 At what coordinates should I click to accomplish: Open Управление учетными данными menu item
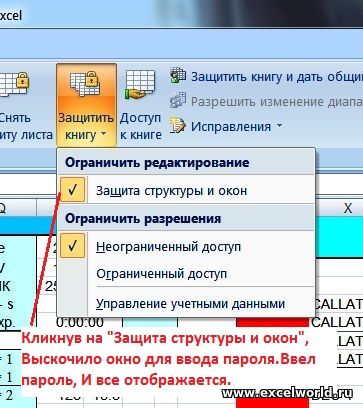pyautogui.click(x=191, y=304)
